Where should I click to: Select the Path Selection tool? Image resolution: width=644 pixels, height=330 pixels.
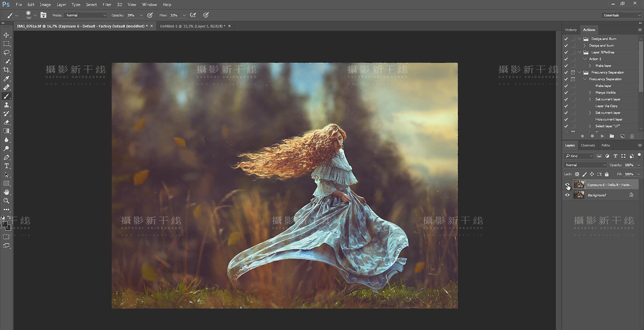[6, 175]
